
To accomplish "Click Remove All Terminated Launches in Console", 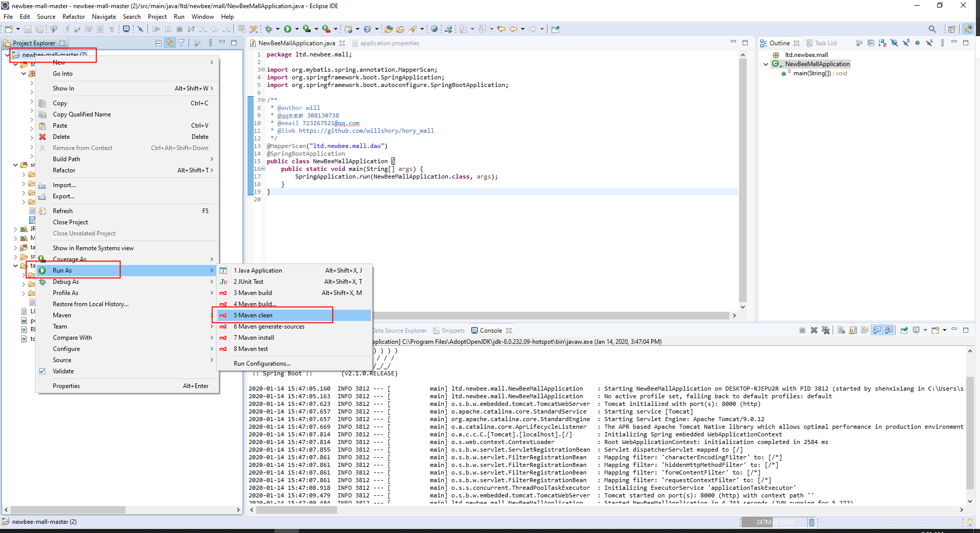I will 825,330.
